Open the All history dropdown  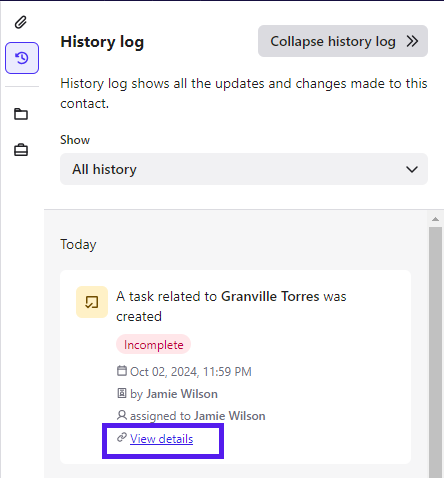[x=244, y=169]
